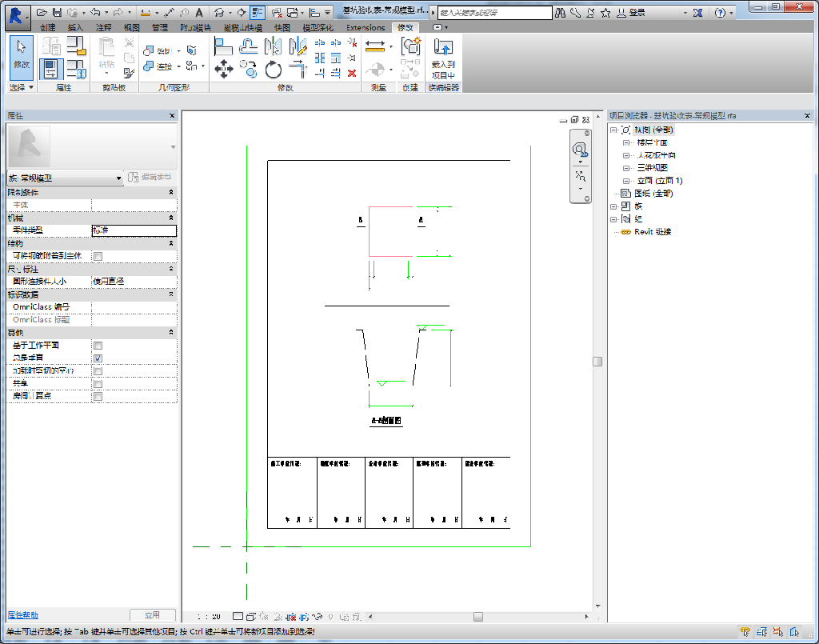This screenshot has width=819, height=644.
Task: Uncheck the 总是垂直 checkbox
Action: (x=98, y=358)
